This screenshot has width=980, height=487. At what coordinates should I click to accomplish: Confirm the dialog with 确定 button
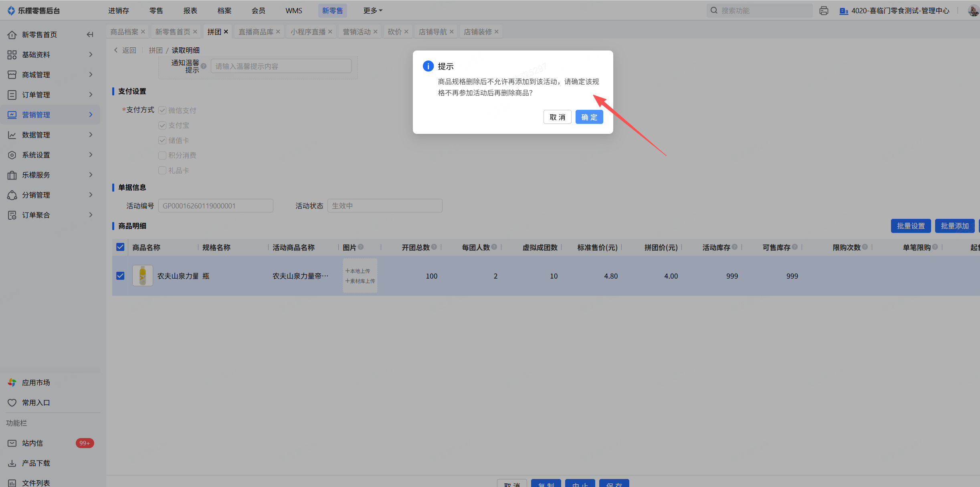(x=589, y=117)
